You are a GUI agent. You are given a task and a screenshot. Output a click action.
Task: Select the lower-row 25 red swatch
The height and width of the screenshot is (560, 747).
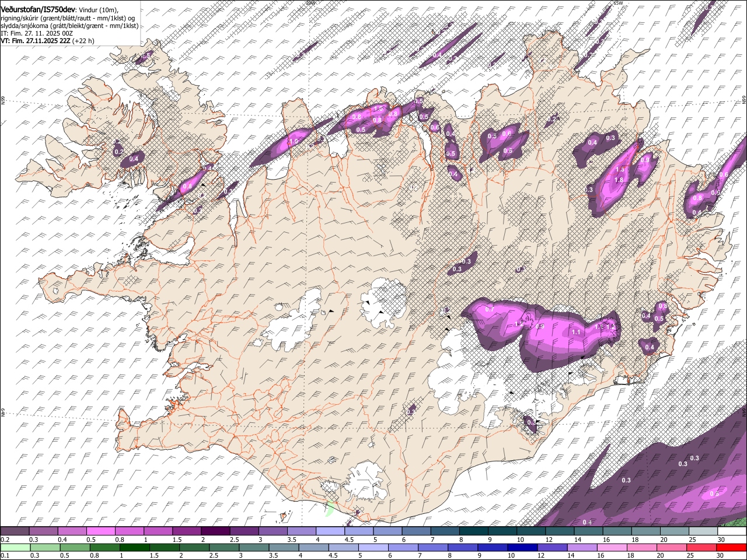pos(702,547)
